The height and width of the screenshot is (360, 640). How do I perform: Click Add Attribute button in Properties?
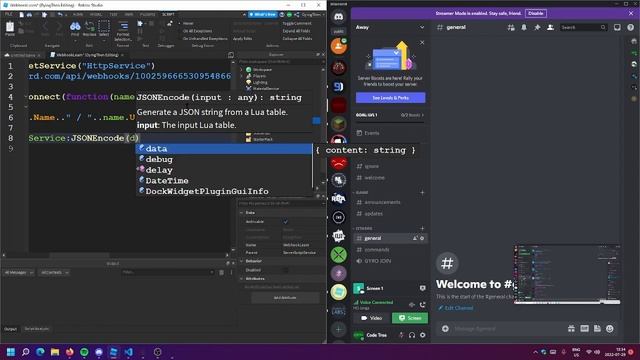point(285,298)
